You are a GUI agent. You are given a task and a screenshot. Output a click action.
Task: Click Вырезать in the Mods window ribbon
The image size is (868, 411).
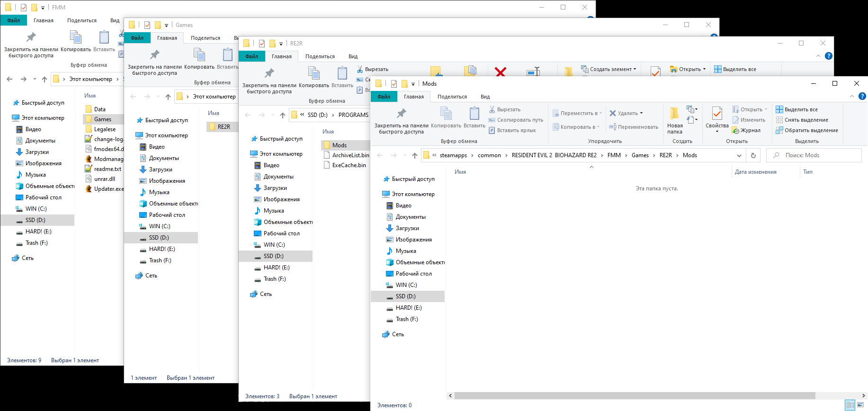505,109
